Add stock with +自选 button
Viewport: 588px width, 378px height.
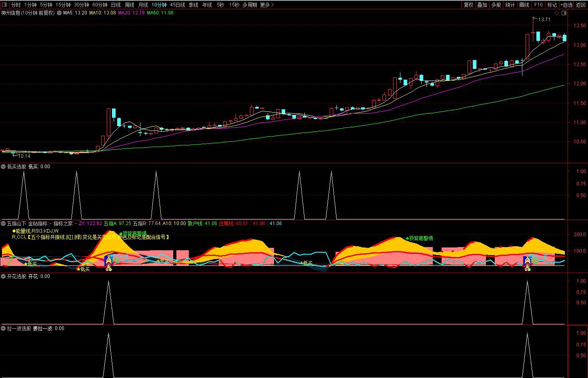[566, 5]
